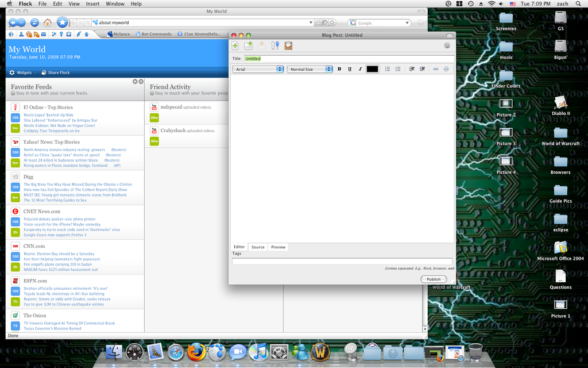Open the Web Clipboard icon
588x368 pixels.
click(x=69, y=34)
